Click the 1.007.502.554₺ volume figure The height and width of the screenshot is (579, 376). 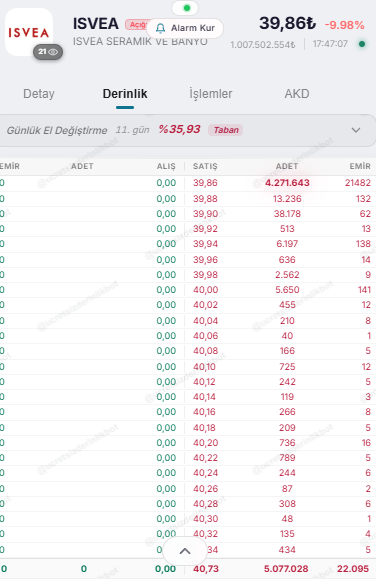pos(263,45)
